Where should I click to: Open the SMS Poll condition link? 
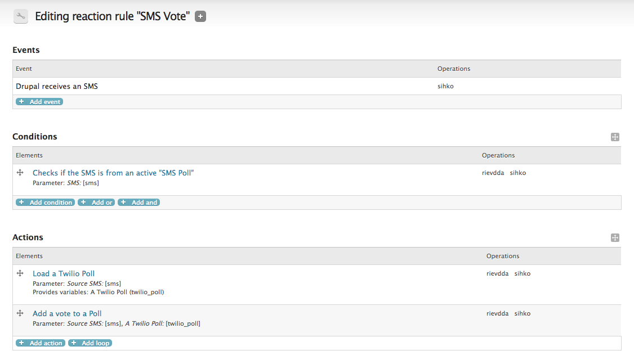(113, 173)
